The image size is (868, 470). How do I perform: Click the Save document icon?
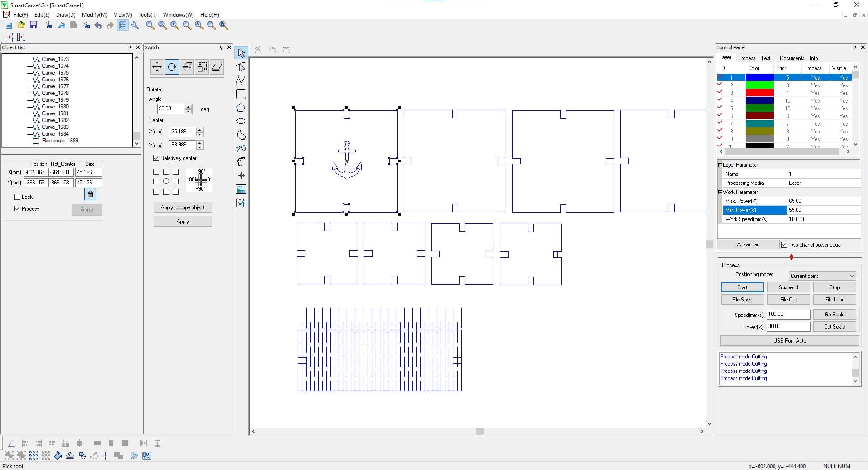pyautogui.click(x=33, y=25)
